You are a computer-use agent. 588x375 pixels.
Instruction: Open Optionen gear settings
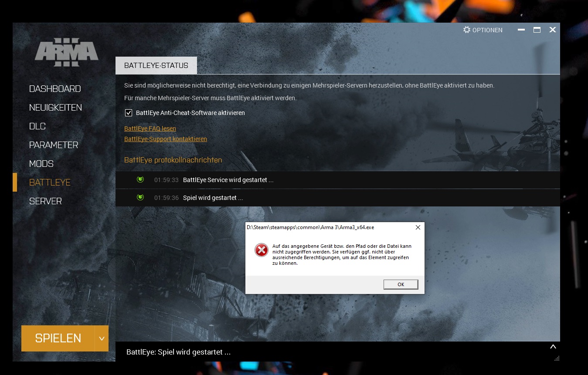[483, 30]
